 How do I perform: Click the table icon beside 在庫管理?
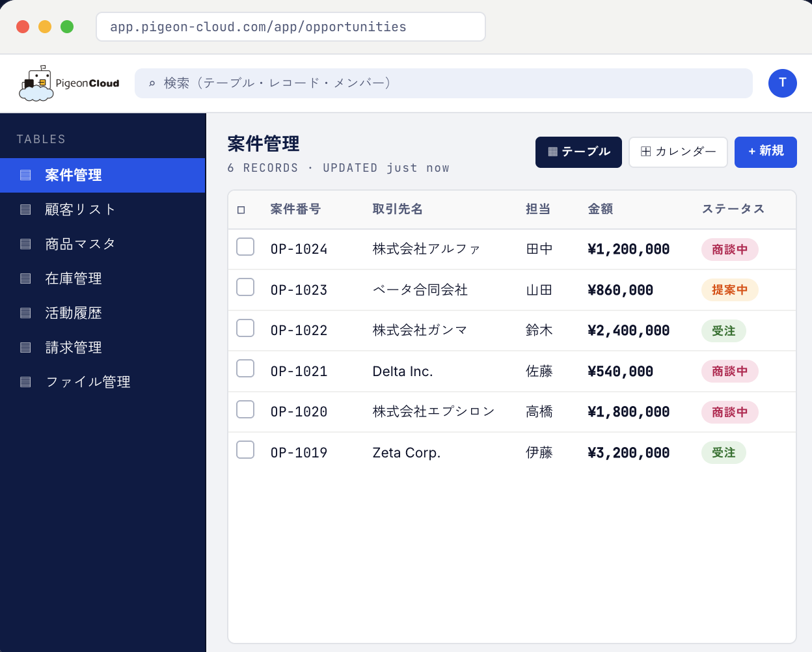[25, 278]
